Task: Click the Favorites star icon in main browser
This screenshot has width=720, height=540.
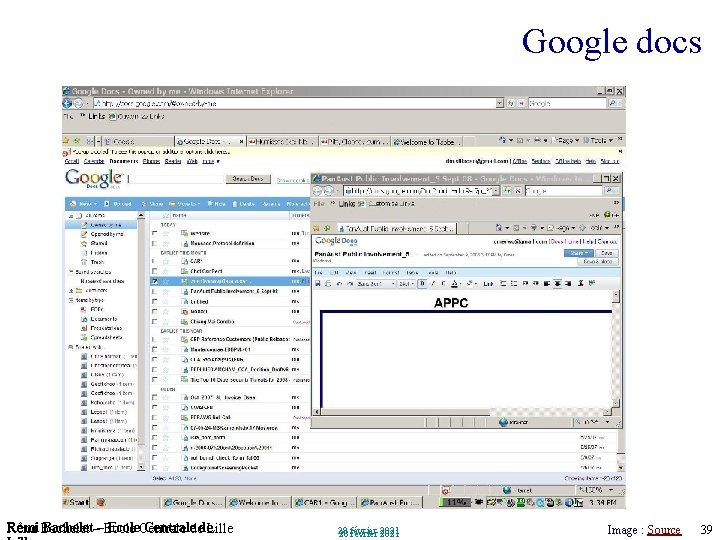Action: [66, 141]
